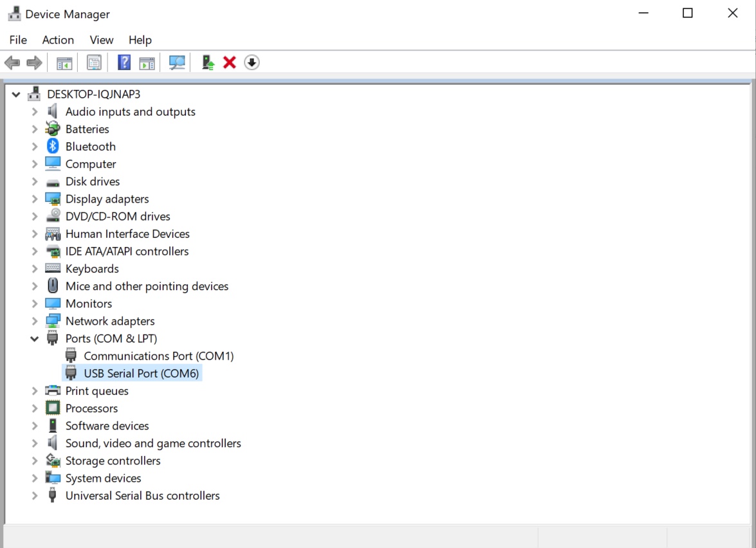Expand the Universal Serial Bus controllers category
The height and width of the screenshot is (548, 756).
(34, 495)
